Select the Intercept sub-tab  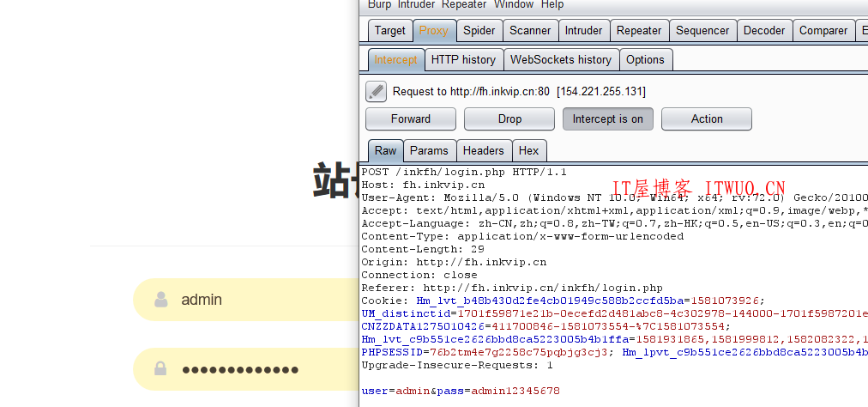point(395,60)
